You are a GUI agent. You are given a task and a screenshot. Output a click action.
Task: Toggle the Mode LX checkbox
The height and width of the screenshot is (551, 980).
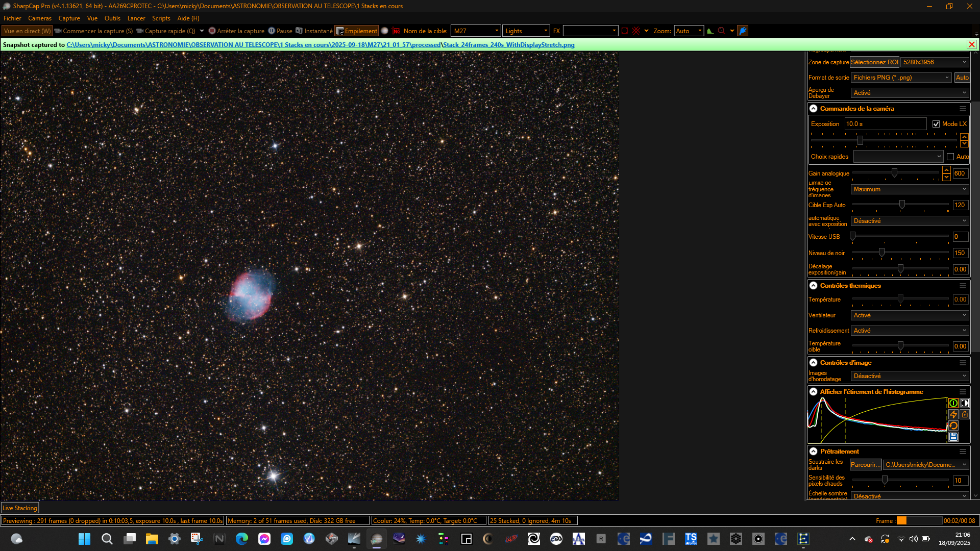936,124
